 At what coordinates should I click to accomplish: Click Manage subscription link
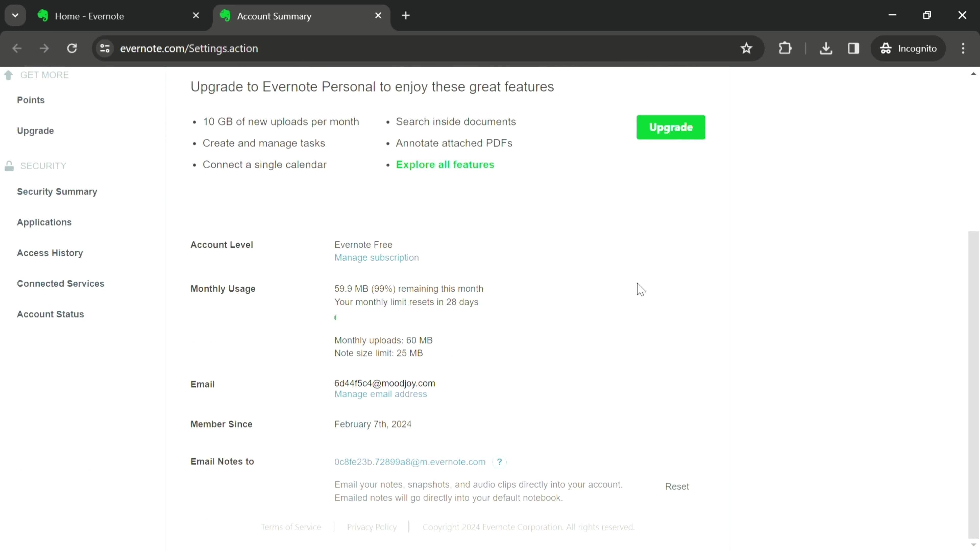[x=376, y=257]
